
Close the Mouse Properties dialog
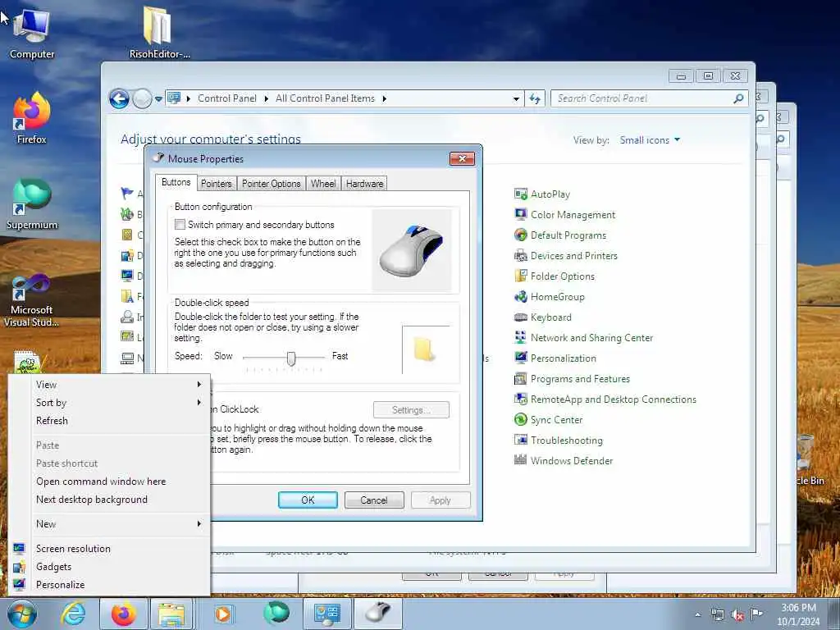tap(462, 158)
